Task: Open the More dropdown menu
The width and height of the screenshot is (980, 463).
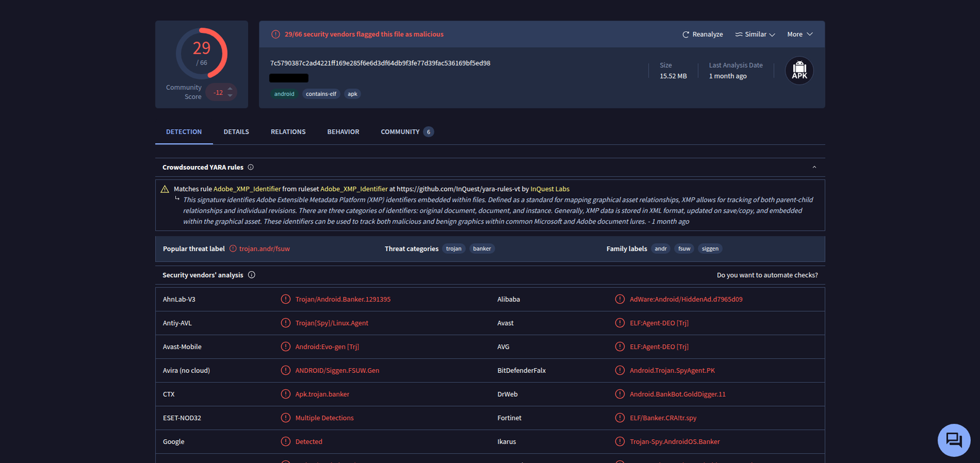Action: click(800, 34)
